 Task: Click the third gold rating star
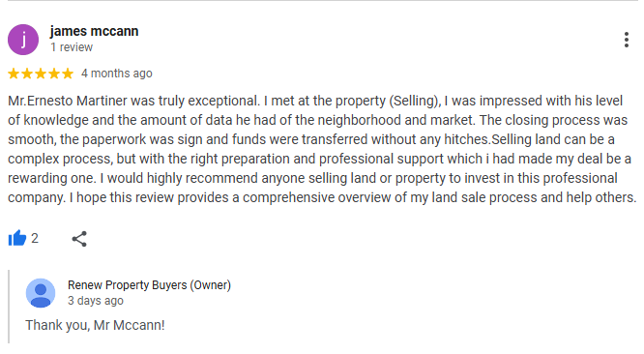click(x=41, y=74)
